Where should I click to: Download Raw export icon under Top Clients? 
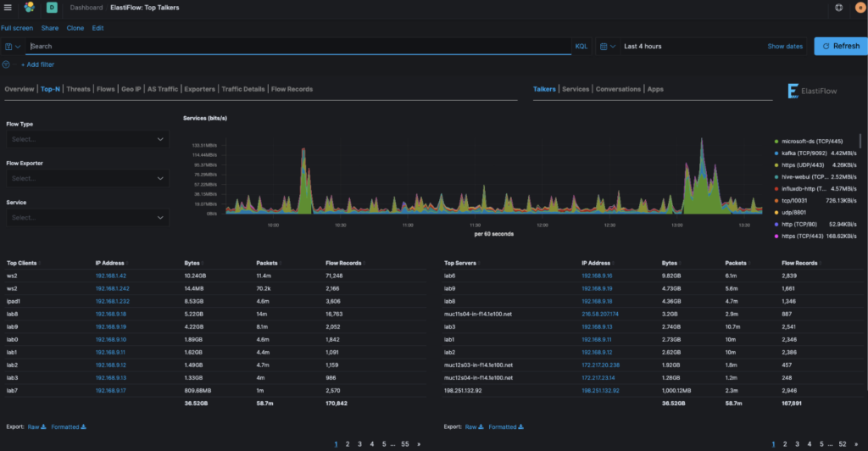(43, 426)
